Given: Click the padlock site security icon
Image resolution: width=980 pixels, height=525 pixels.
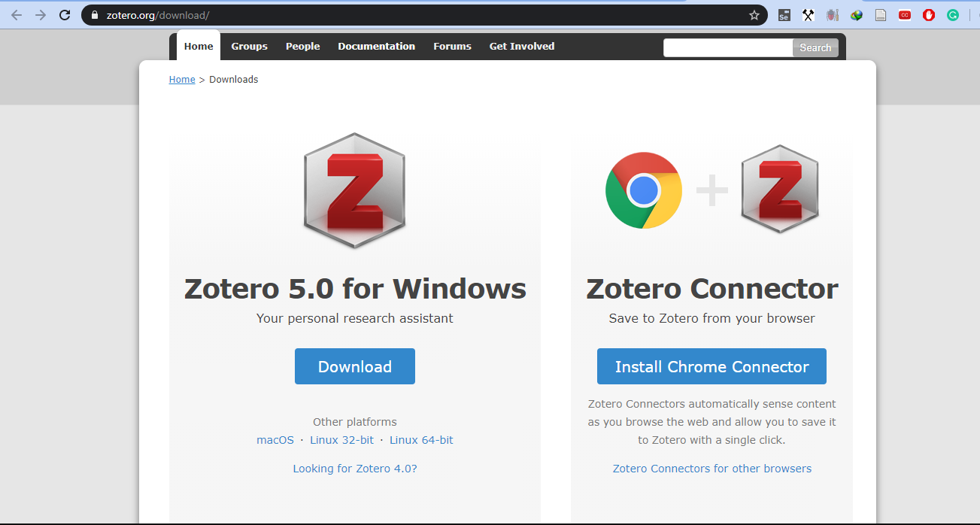Looking at the screenshot, I should point(94,15).
